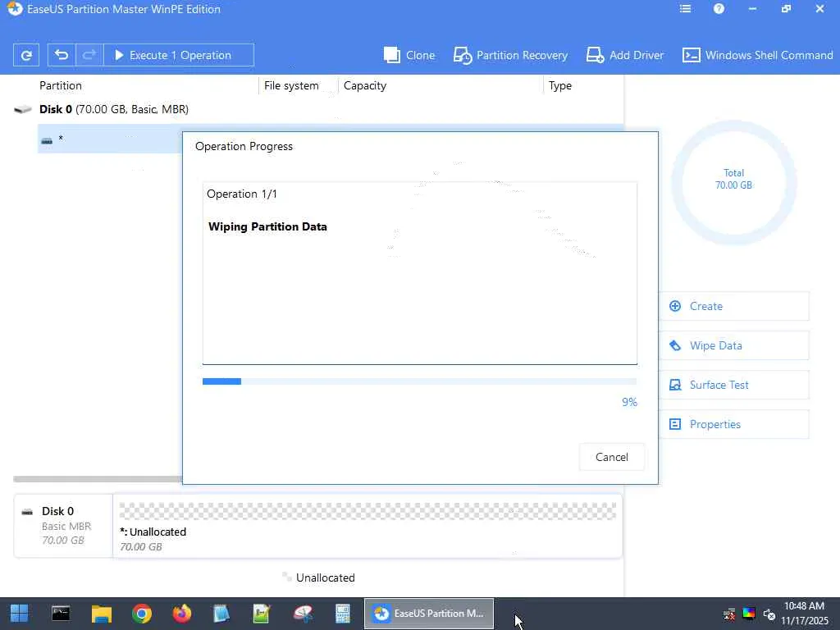Run Surface Test from side panel
This screenshot has height=630, width=840.
[x=733, y=385]
